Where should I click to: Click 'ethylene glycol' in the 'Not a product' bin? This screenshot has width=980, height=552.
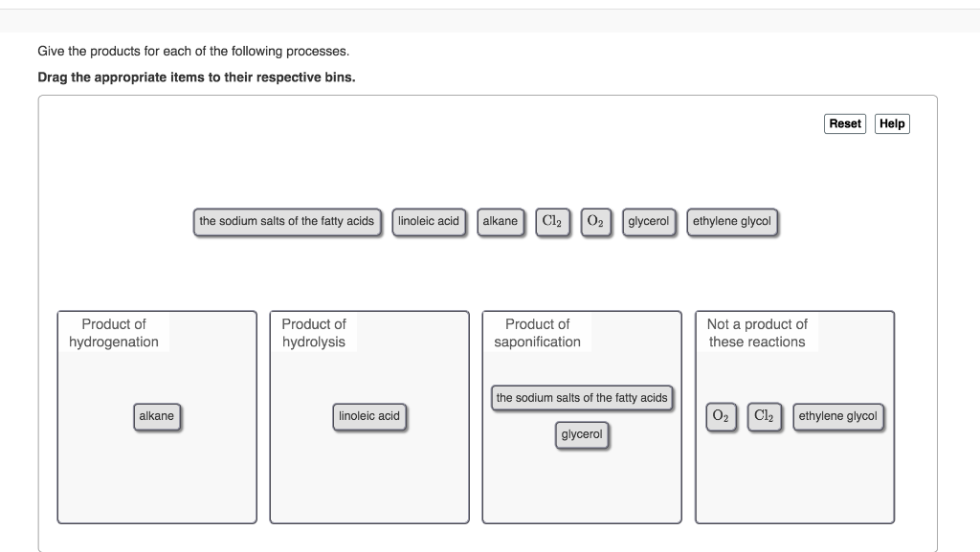point(837,416)
